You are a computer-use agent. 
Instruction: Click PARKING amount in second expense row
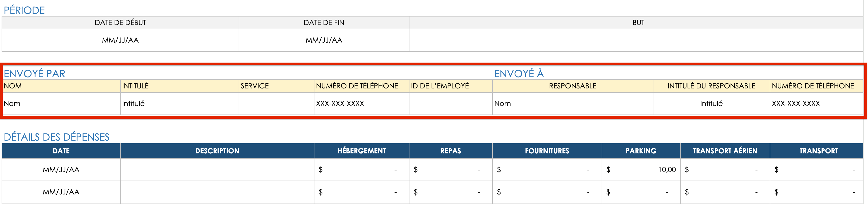pyautogui.click(x=641, y=192)
